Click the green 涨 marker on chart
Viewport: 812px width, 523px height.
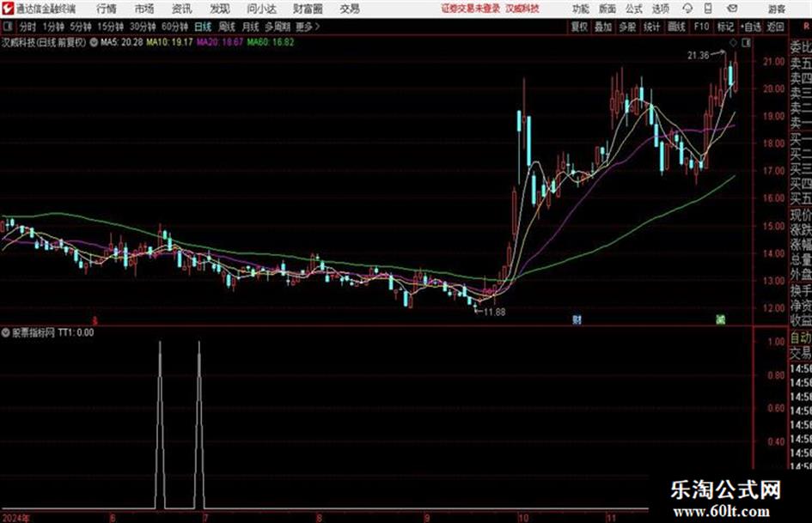[720, 319]
